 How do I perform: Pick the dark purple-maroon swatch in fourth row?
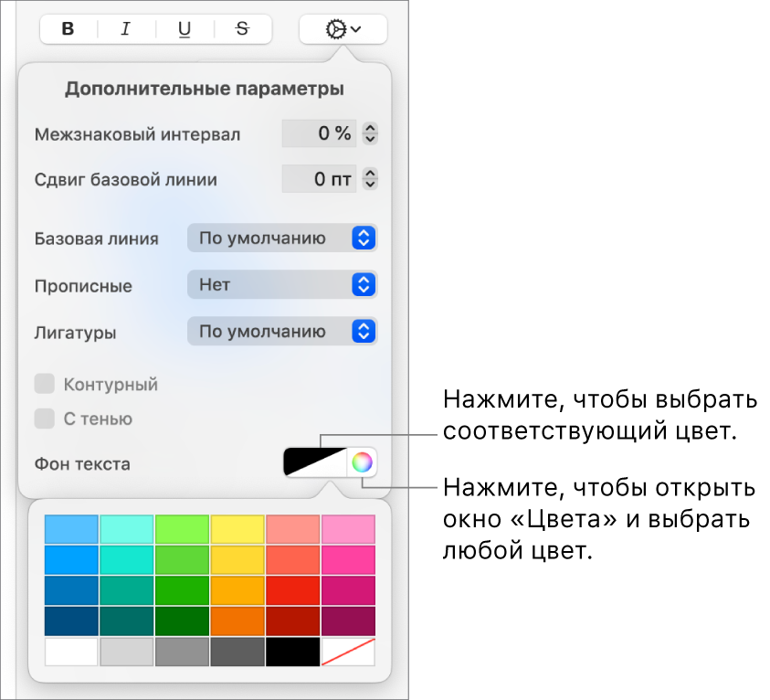point(348,620)
